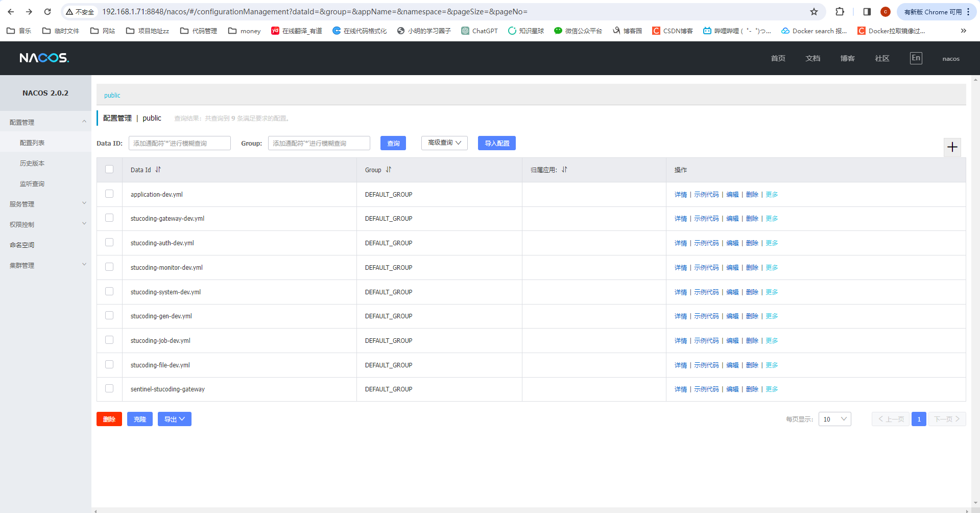Open the page size dropdown showing 10
980x513 pixels.
point(834,419)
